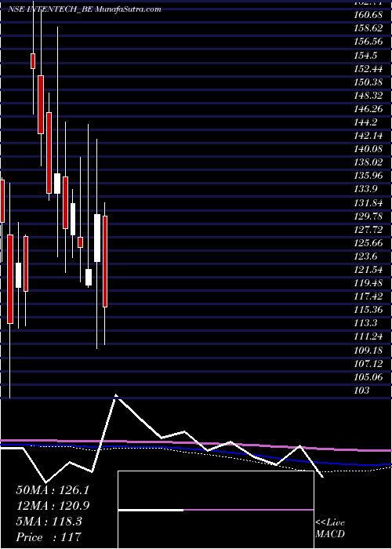Select the 125.66 price axis label
Screen dimensions: 392x549
[x=368, y=243]
